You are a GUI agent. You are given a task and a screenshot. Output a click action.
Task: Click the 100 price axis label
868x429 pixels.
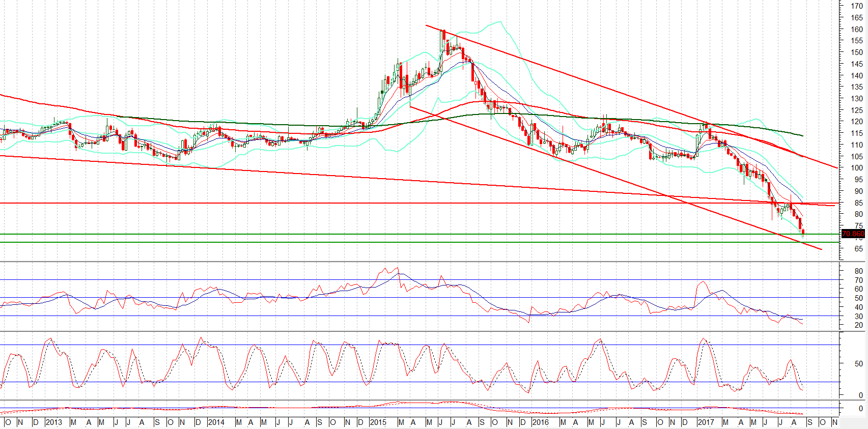(857, 168)
